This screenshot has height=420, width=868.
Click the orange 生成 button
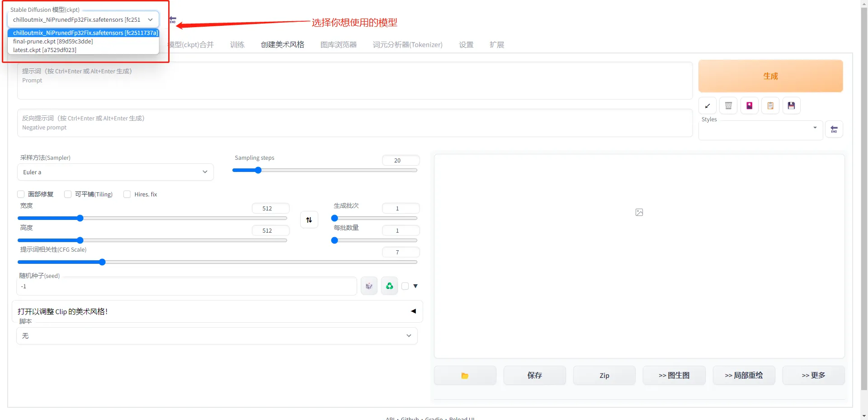pos(770,76)
